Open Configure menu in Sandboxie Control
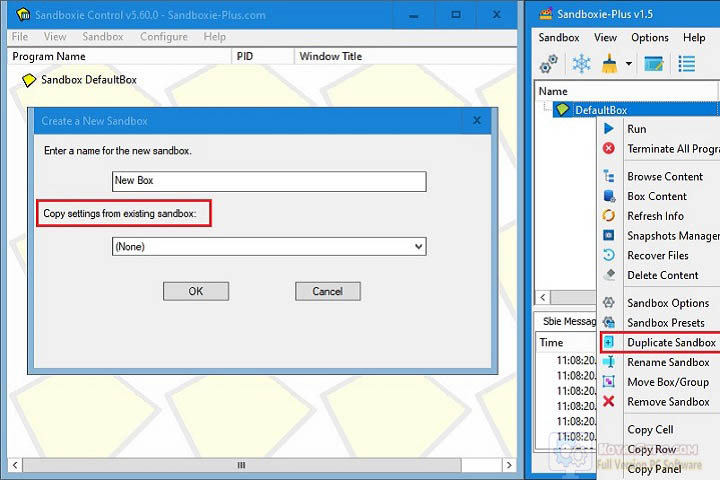The height and width of the screenshot is (480, 720). point(164,37)
